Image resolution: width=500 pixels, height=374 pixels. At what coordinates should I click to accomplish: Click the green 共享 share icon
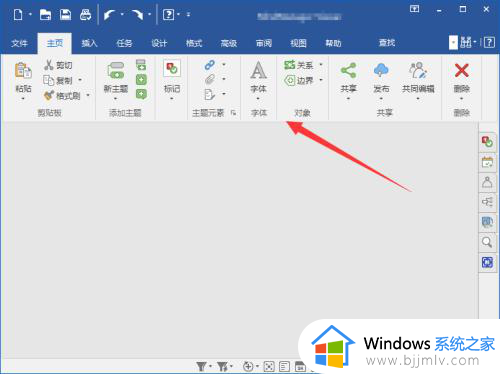[x=348, y=70]
